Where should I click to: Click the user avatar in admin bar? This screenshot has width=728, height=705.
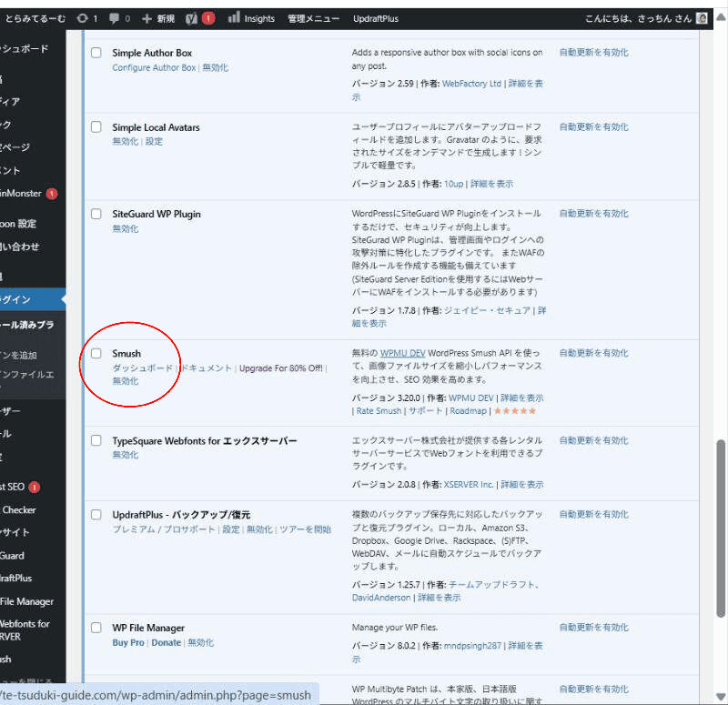(x=702, y=18)
